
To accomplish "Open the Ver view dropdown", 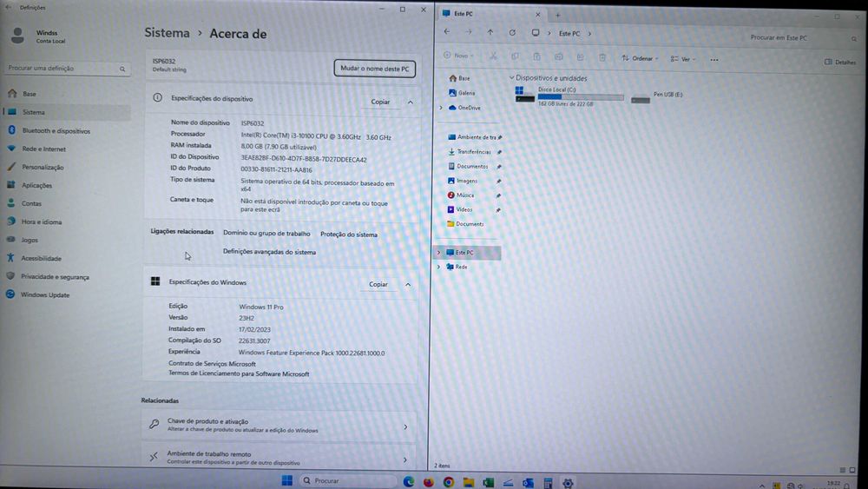I will click(683, 59).
